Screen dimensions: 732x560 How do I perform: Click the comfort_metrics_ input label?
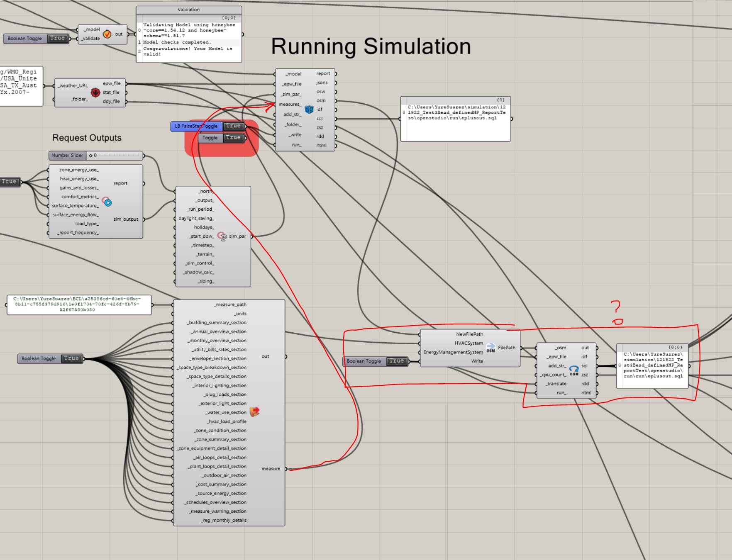[80, 197]
